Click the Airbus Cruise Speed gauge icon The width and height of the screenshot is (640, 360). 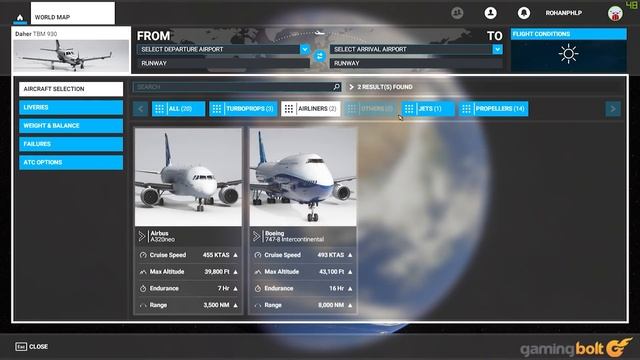(x=143, y=255)
